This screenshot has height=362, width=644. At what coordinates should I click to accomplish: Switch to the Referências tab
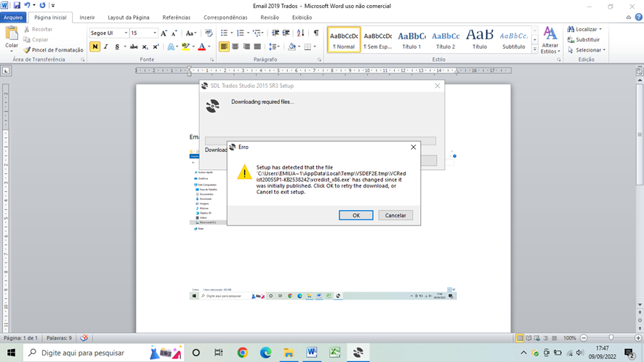[x=177, y=17]
